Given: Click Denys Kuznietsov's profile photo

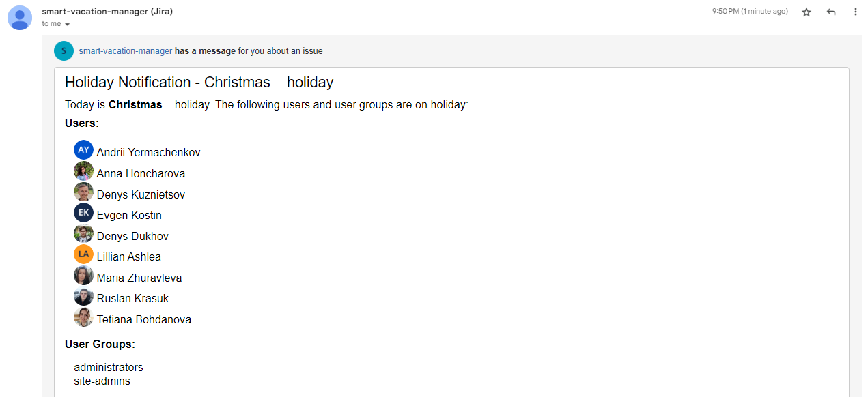Looking at the screenshot, I should 83,192.
